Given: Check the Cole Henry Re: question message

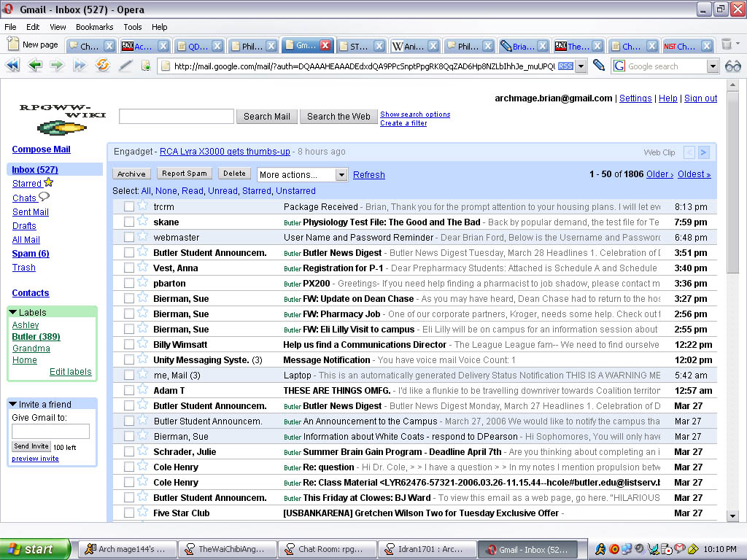Looking at the screenshot, I should click(x=128, y=467).
